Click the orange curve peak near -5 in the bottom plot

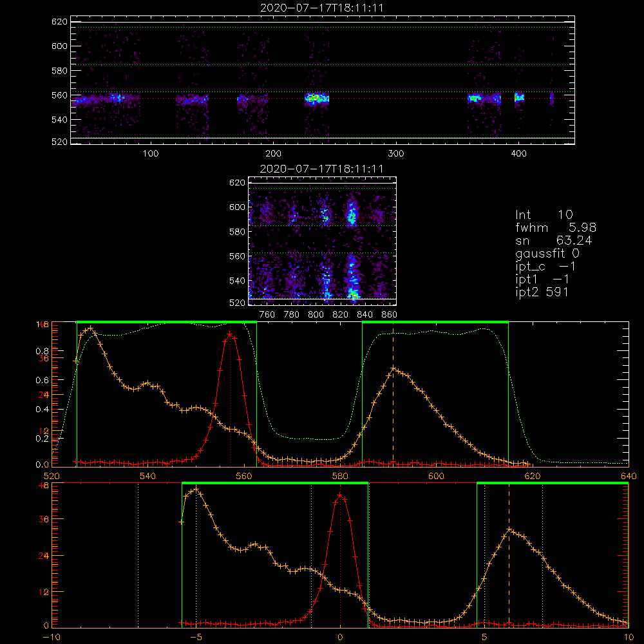[196, 489]
